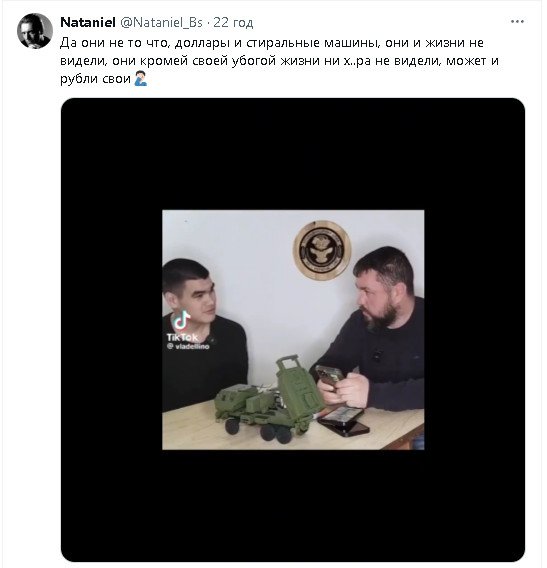Open the Nataniel display name link
This screenshot has width=547, height=568.
[88, 22]
